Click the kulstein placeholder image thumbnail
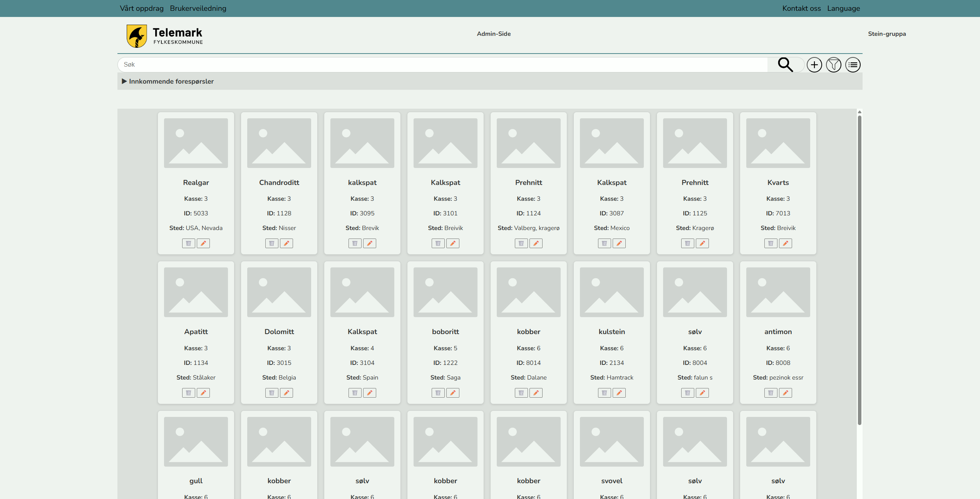 (611, 292)
